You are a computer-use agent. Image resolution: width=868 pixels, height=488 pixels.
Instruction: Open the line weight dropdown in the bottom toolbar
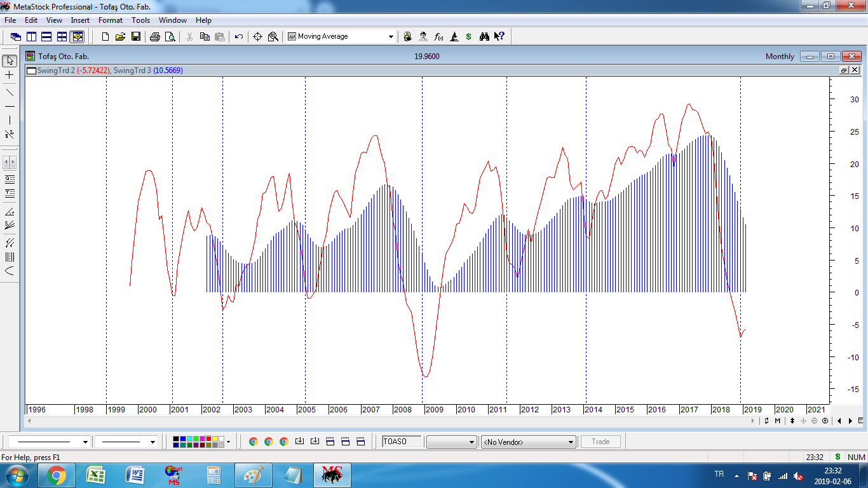153,442
